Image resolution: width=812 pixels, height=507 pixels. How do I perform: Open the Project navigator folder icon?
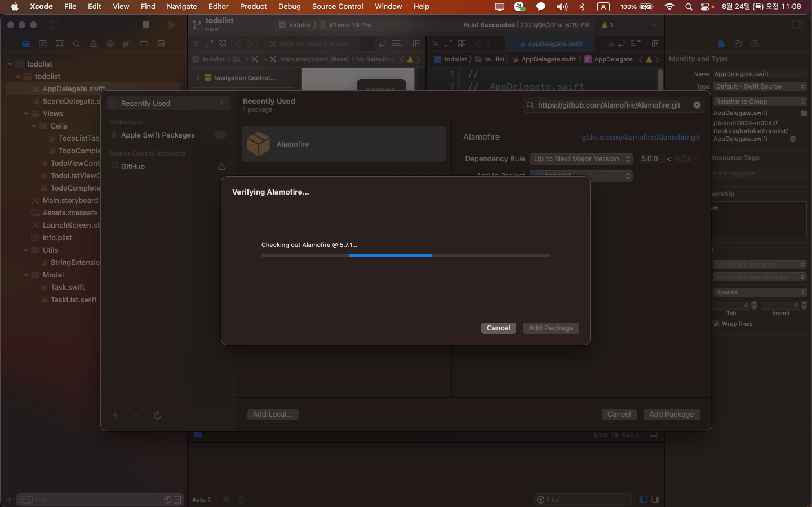coord(25,44)
